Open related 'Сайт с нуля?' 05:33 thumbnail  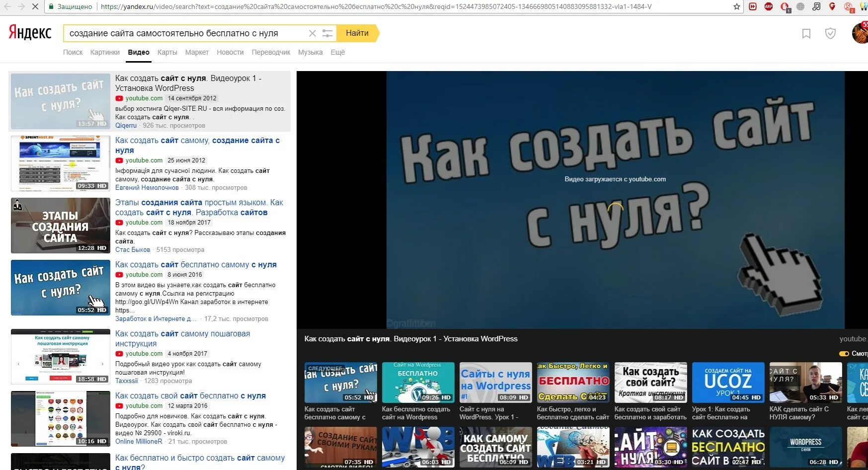(805, 383)
